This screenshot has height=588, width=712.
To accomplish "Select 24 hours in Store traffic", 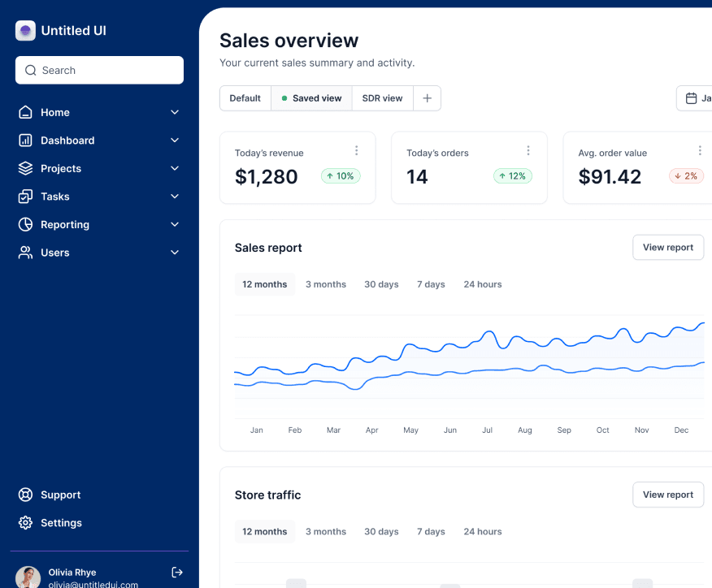I will coord(483,532).
